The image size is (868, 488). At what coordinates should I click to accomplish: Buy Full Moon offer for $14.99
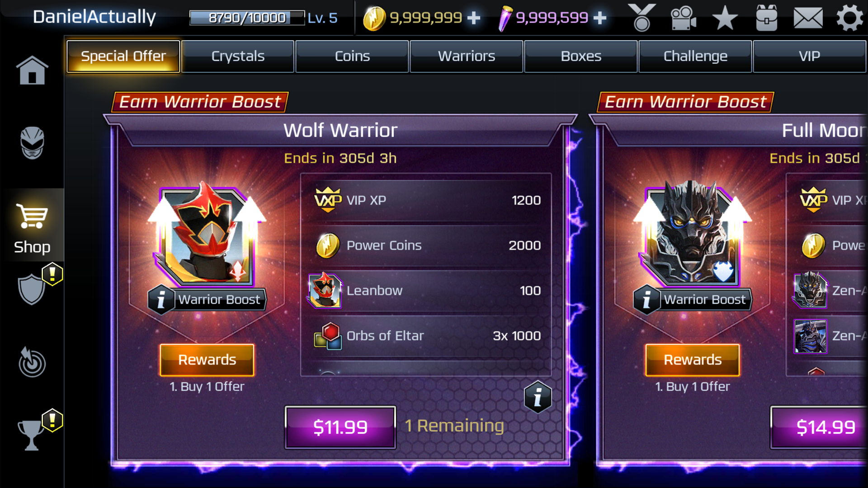(x=819, y=427)
